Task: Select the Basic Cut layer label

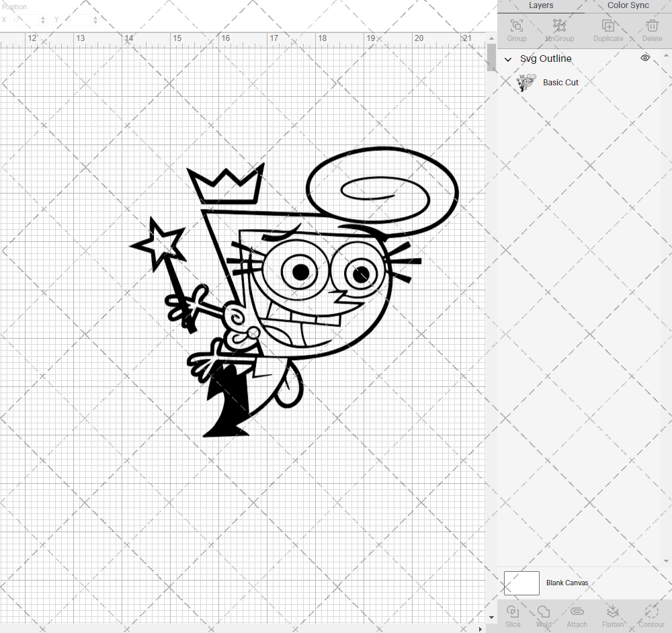Action: (x=560, y=82)
